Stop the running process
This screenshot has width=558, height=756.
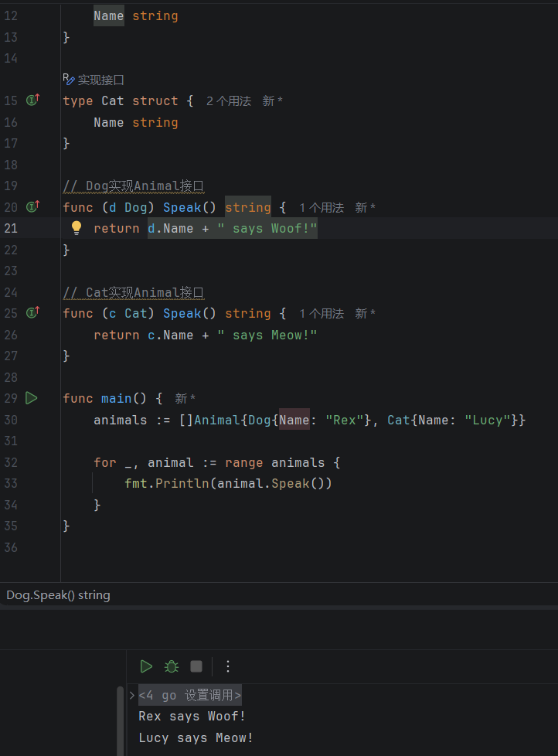point(196,666)
